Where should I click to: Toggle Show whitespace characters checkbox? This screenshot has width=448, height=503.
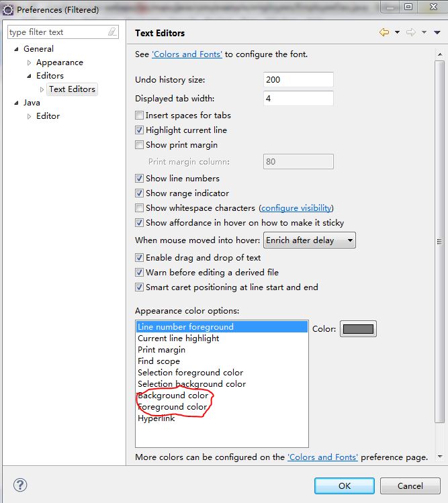(x=140, y=208)
